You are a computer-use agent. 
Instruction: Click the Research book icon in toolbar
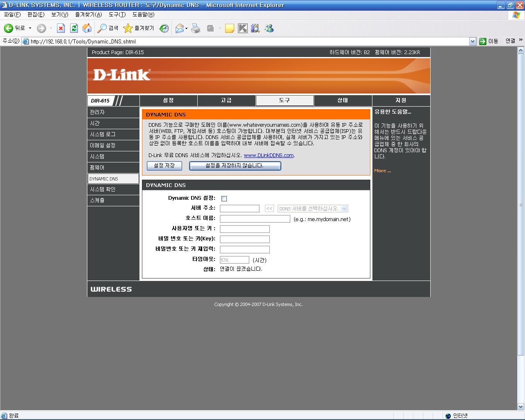pyautogui.click(x=256, y=28)
